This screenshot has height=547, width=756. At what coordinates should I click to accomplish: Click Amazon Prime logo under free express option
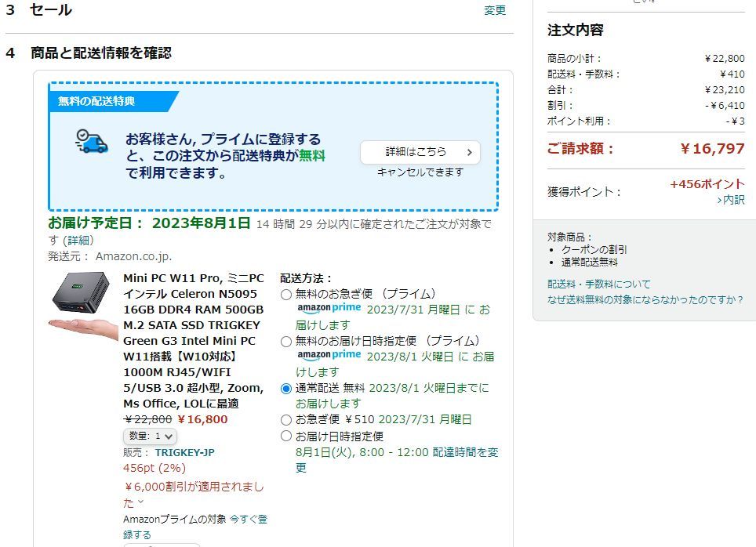click(329, 309)
